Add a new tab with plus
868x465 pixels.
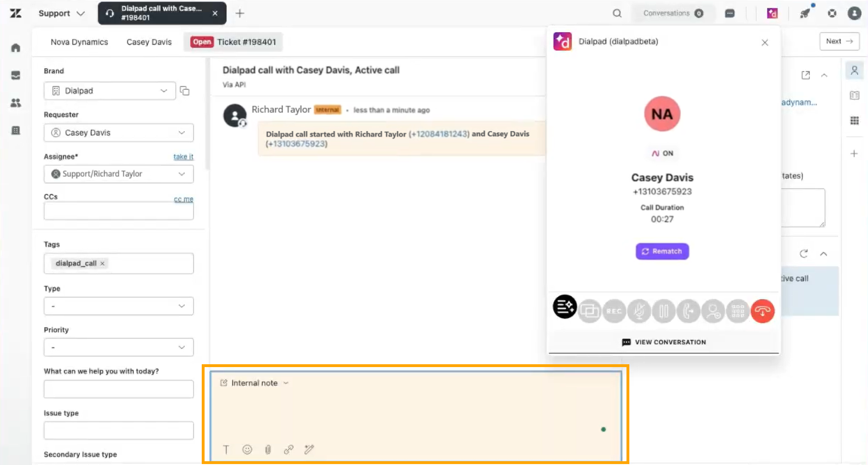(x=240, y=13)
